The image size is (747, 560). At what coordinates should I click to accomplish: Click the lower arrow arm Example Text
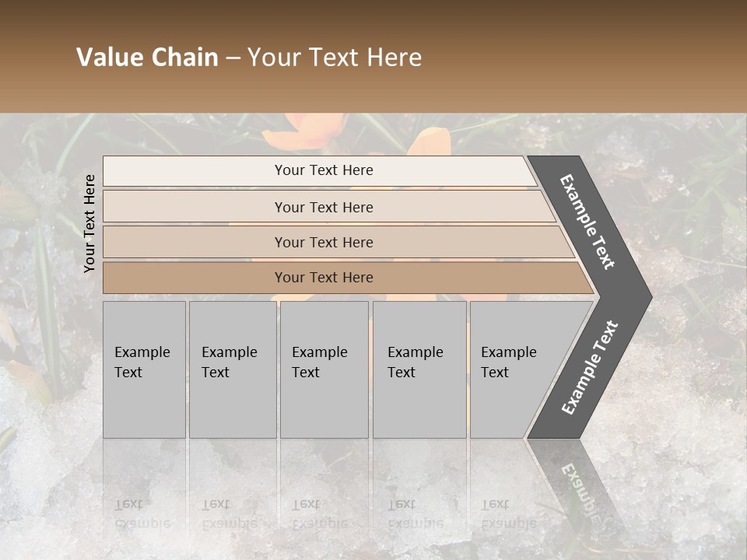tap(590, 368)
